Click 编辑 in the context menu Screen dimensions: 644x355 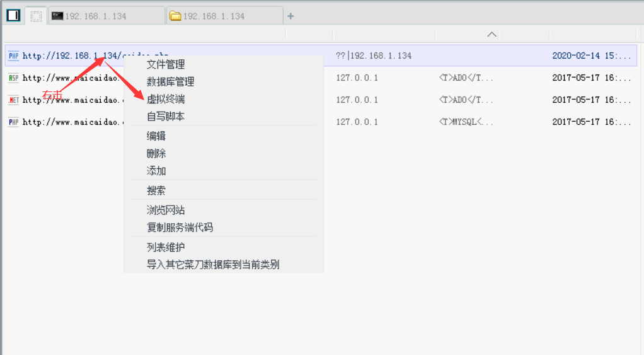pos(156,136)
